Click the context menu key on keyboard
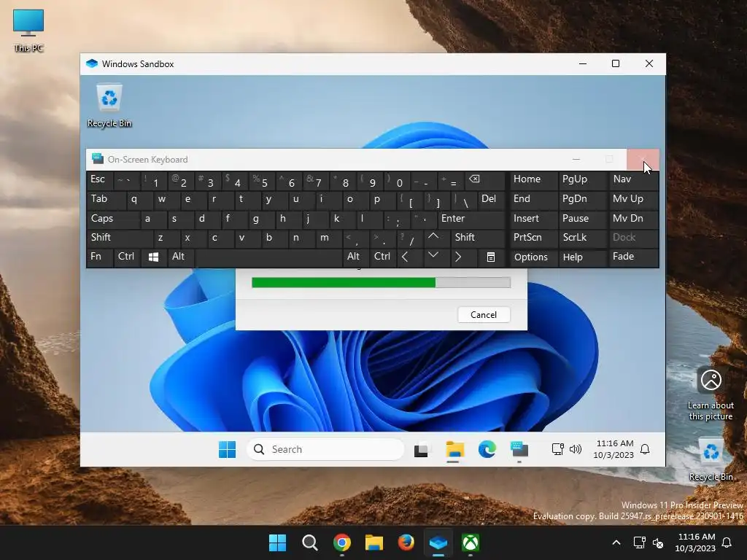The width and height of the screenshot is (747, 560). point(491,257)
